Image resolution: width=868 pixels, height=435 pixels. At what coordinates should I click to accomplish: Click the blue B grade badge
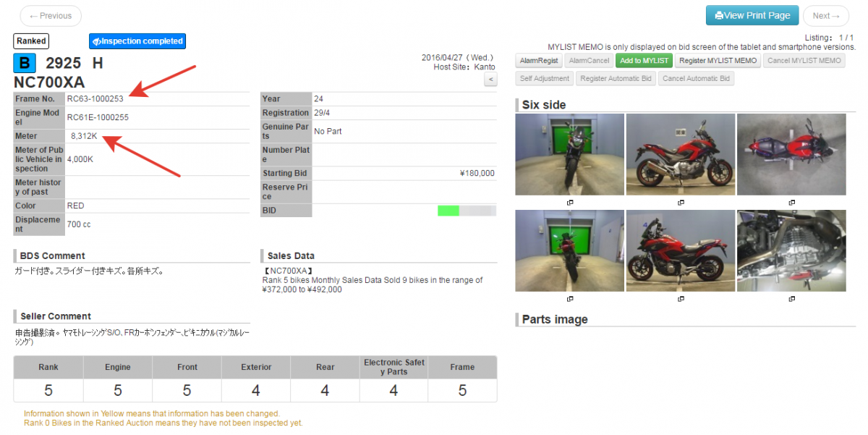click(25, 63)
